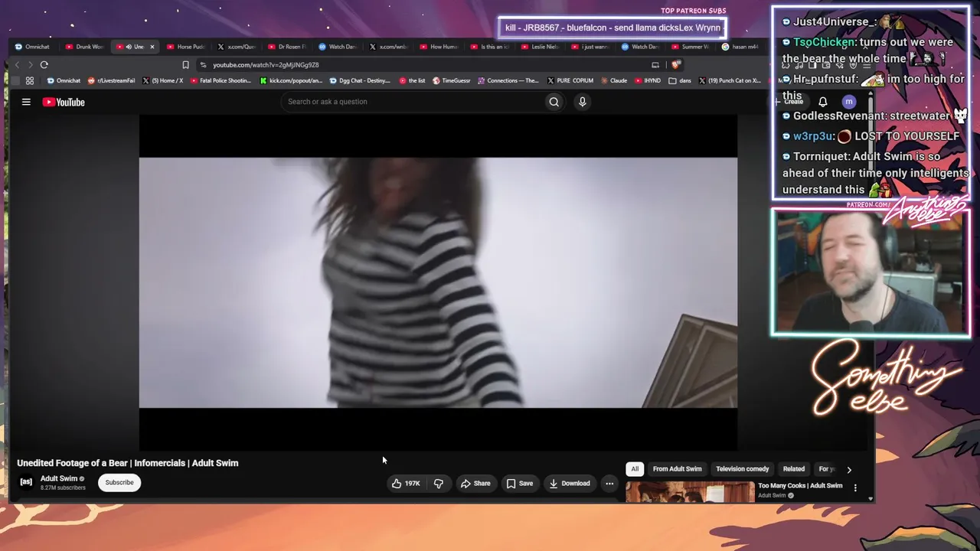980x551 pixels.
Task: Open Punch Cat on X bookmark
Action: tap(730, 80)
